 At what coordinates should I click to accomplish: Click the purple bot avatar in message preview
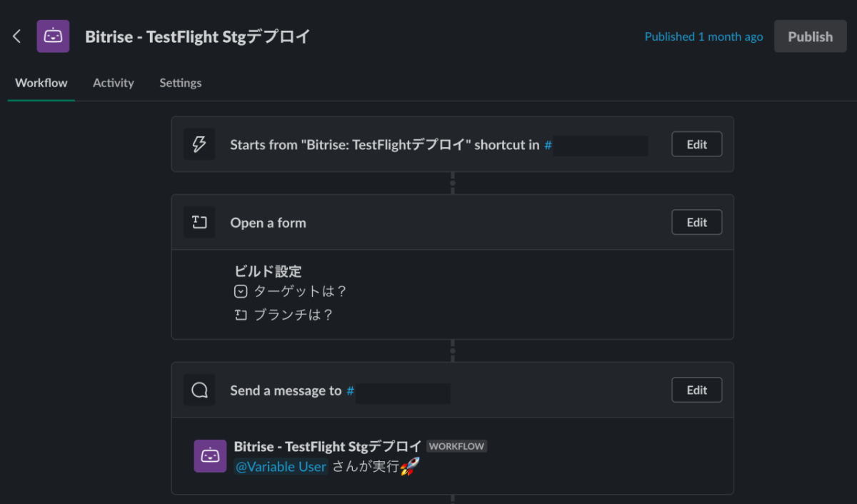(x=210, y=455)
